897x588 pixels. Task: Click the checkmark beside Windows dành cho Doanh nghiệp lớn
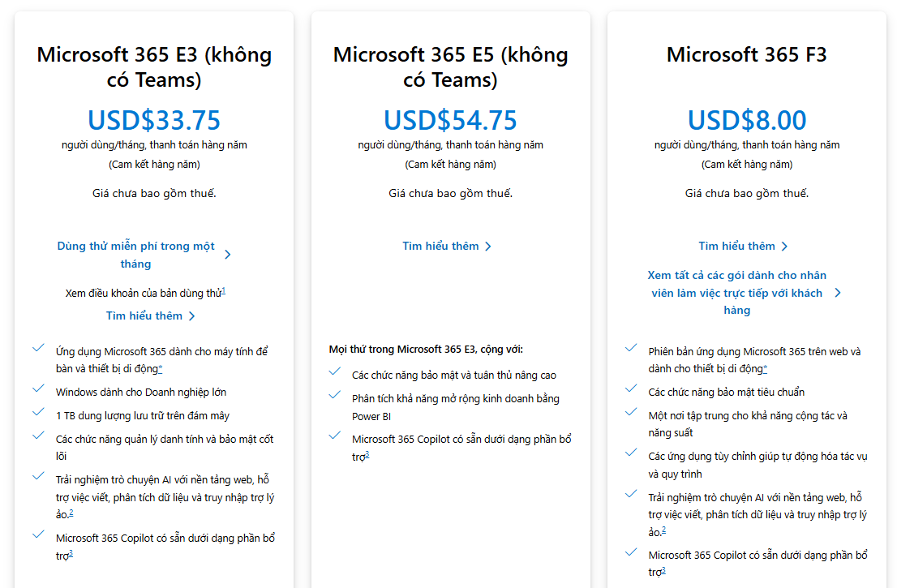[38, 389]
